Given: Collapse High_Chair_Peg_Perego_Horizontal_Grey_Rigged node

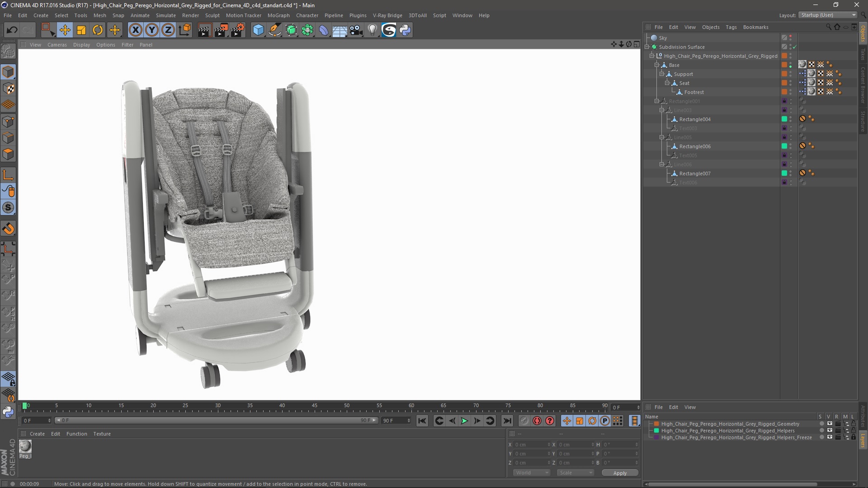Looking at the screenshot, I should tap(652, 56).
